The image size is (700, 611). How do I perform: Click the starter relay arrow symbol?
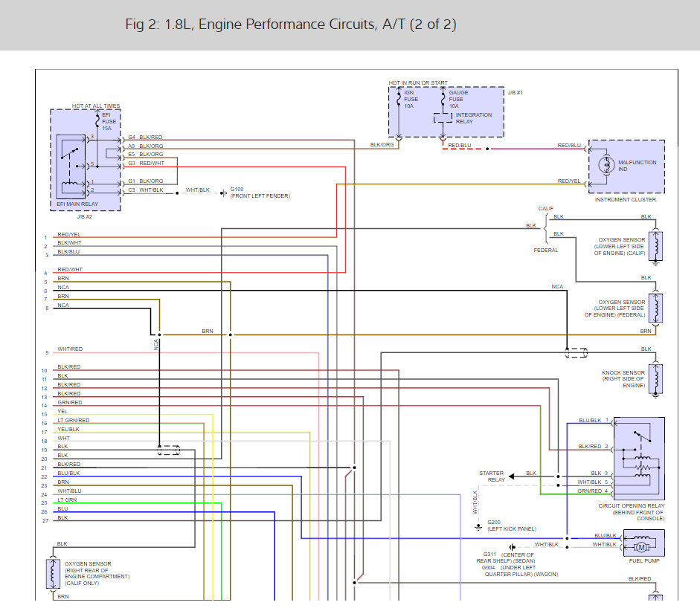(x=512, y=476)
